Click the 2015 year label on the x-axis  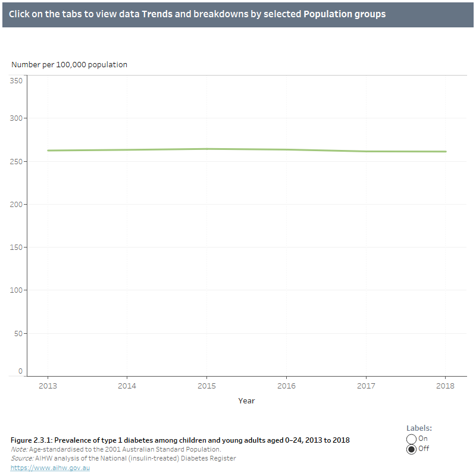pos(207,386)
